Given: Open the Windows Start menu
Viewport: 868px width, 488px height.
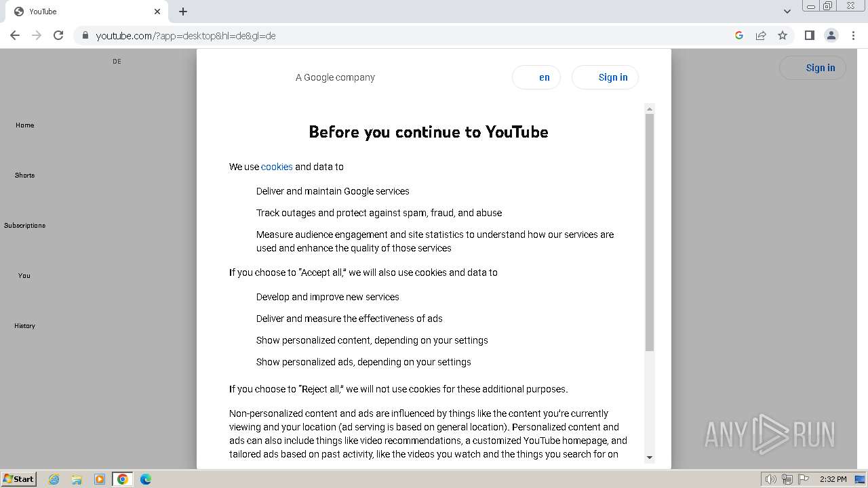Looking at the screenshot, I should (18, 479).
